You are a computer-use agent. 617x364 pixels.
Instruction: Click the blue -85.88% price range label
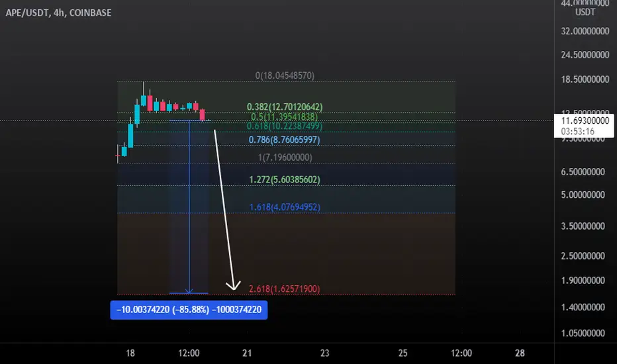189,310
